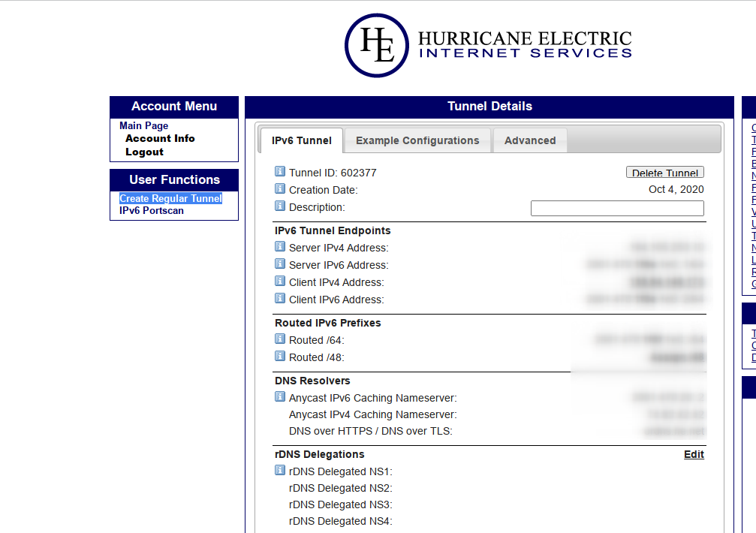The image size is (756, 533).
Task: Focus the Description text field
Action: pos(617,208)
